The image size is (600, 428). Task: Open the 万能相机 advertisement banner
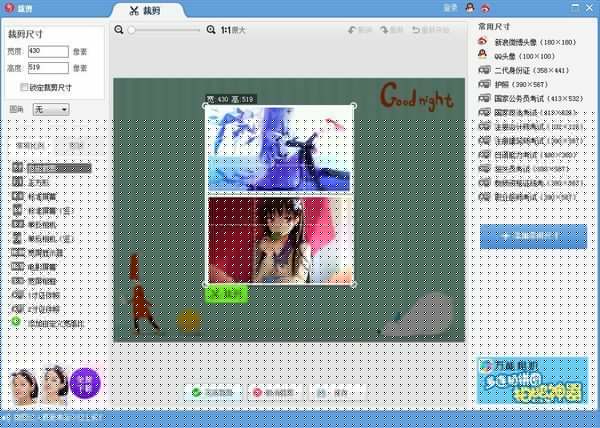pyautogui.click(x=533, y=381)
